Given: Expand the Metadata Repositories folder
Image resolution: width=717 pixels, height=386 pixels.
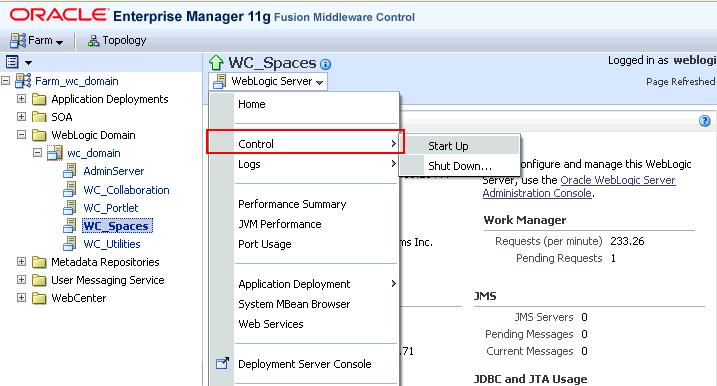Looking at the screenshot, I should (x=21, y=262).
